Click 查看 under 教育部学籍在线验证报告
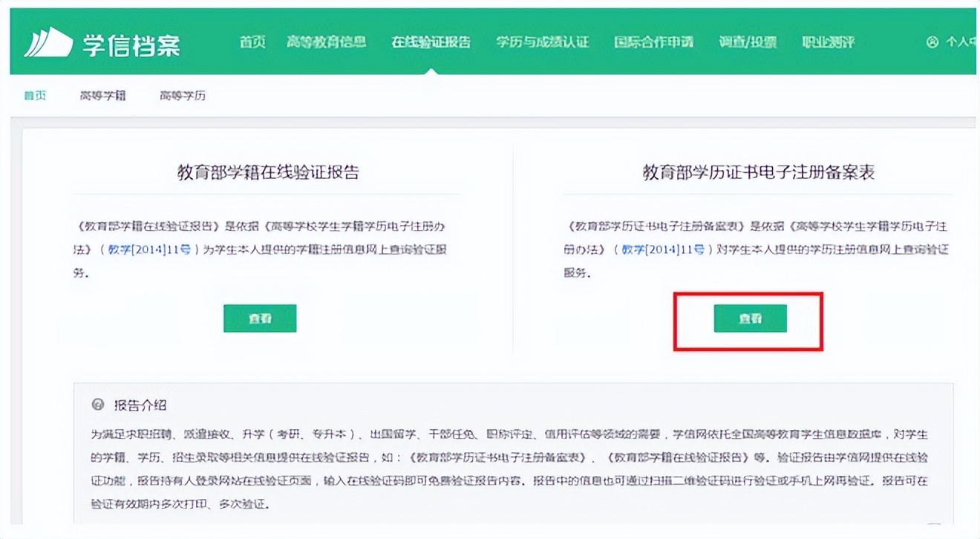The image size is (980, 539). [x=259, y=318]
